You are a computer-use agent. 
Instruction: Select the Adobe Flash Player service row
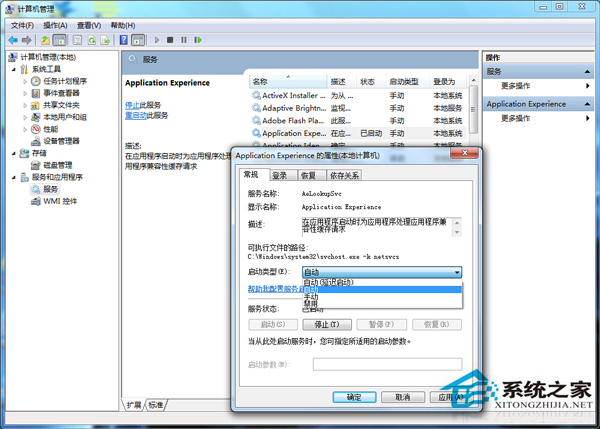[x=357, y=121]
